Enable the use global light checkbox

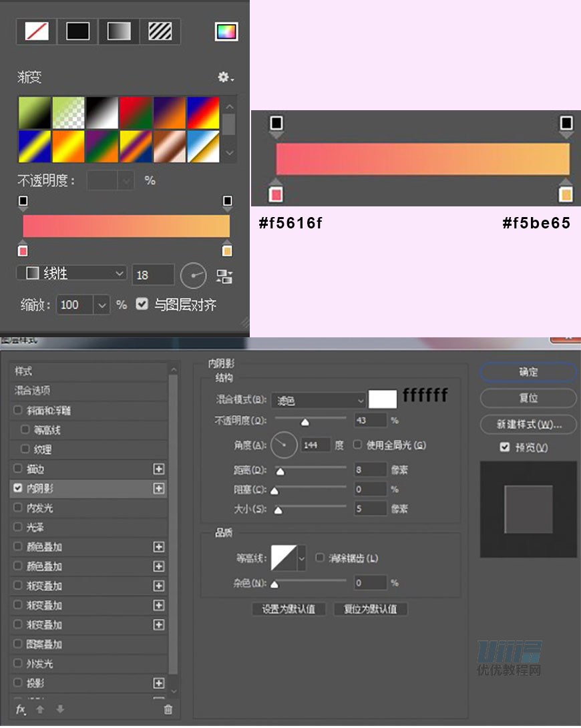[x=357, y=445]
